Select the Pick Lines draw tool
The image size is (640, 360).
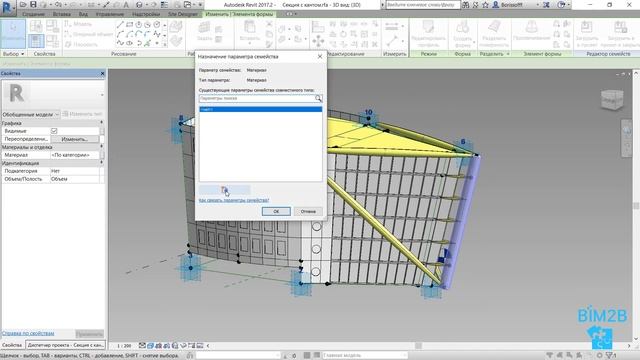(148, 43)
